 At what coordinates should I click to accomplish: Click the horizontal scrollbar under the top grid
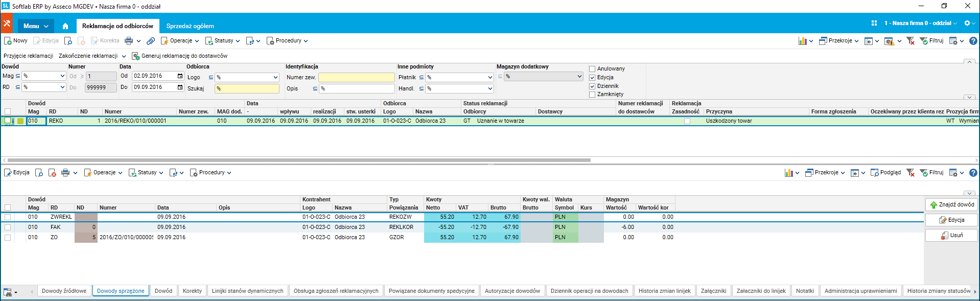[299, 160]
